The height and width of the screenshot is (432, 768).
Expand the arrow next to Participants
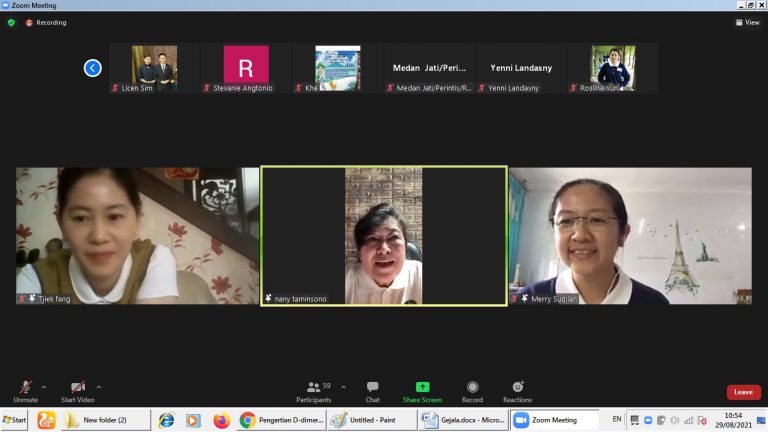coord(343,386)
